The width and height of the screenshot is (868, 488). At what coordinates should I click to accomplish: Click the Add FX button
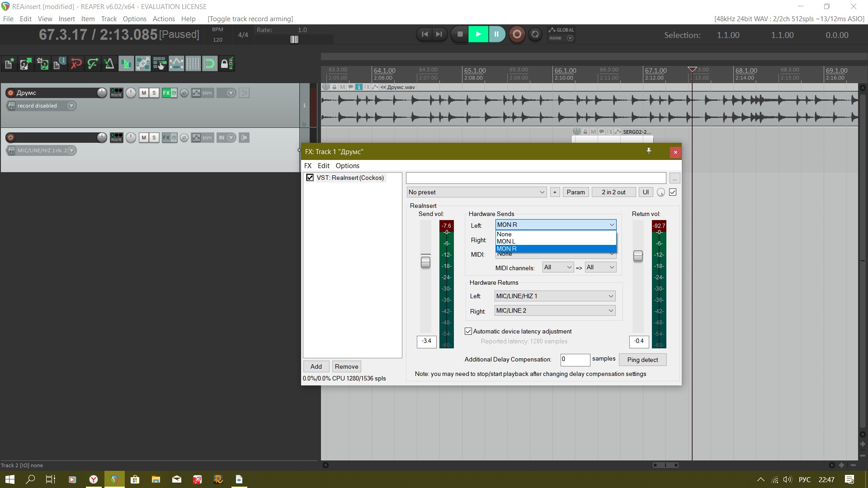click(316, 366)
